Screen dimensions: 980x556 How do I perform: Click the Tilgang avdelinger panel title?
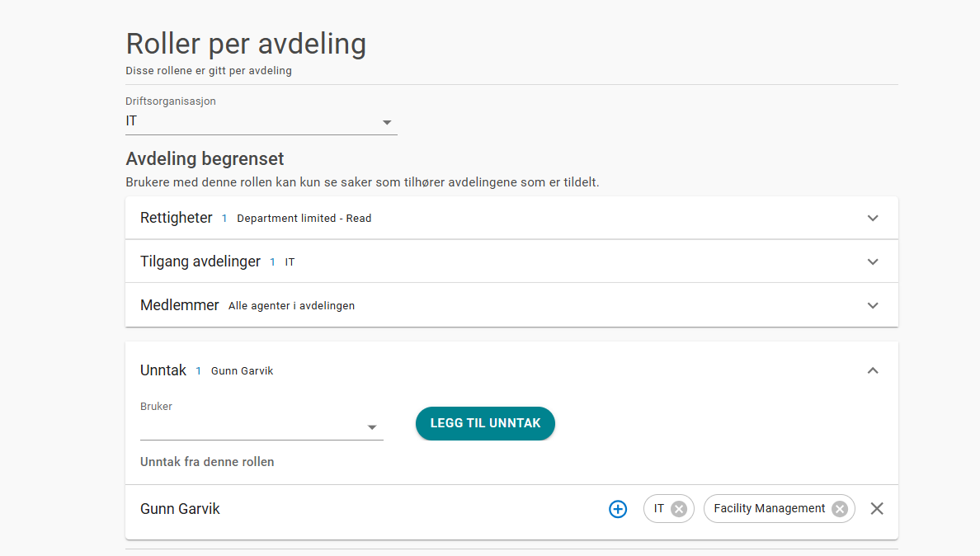click(x=200, y=262)
